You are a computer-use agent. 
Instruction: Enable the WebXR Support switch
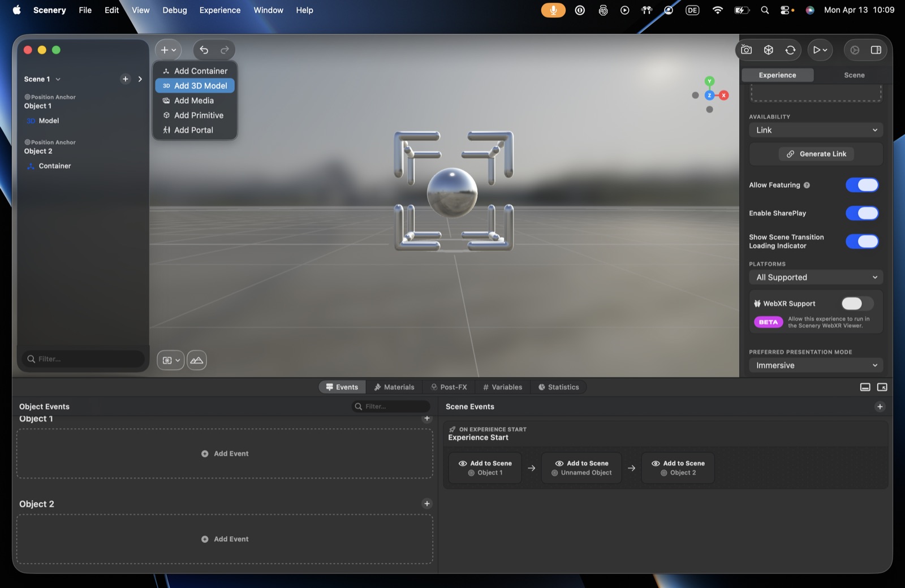857,304
